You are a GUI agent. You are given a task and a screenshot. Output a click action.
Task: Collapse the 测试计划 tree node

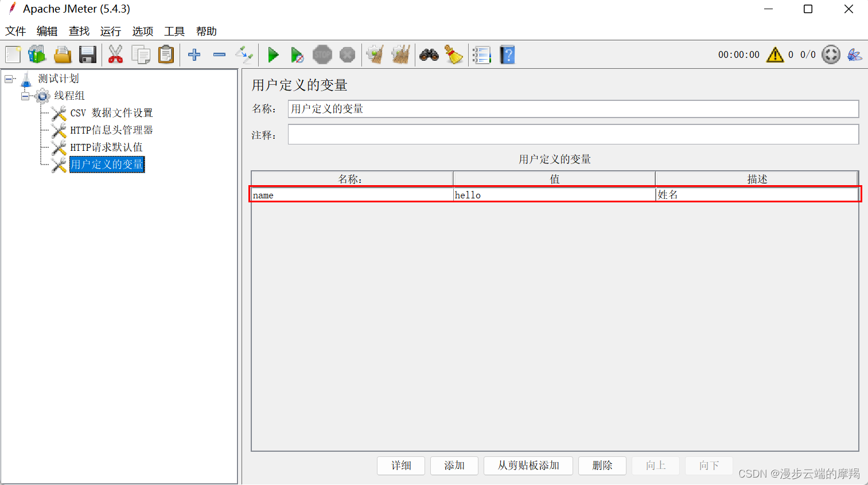pos(9,79)
